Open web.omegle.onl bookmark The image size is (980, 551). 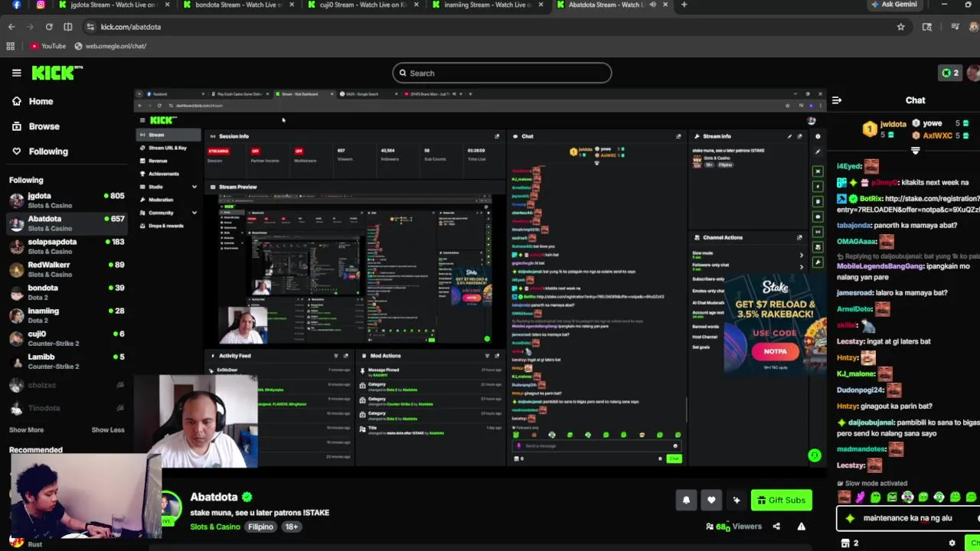tap(110, 46)
